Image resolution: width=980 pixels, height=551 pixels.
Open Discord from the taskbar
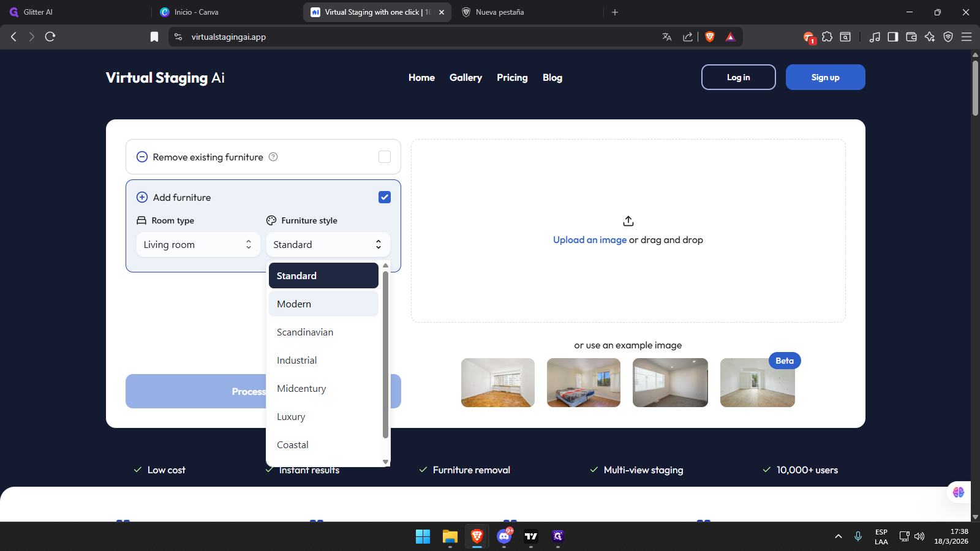click(504, 536)
